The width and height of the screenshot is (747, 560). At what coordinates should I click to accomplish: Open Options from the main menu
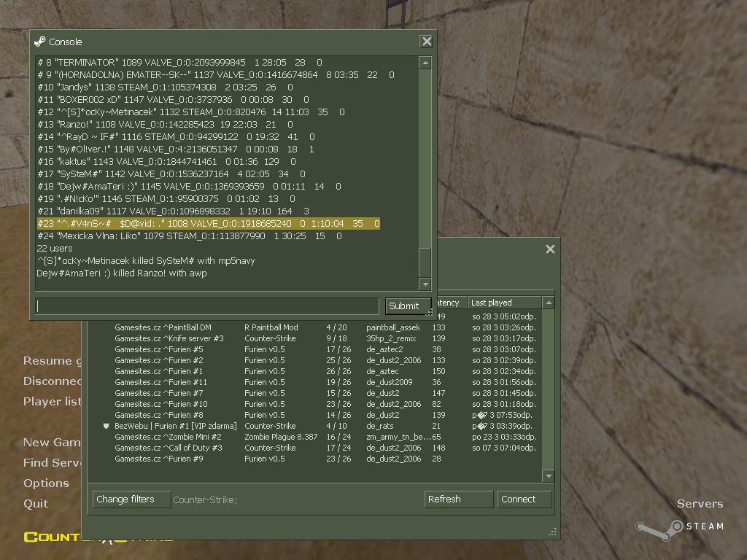coord(46,483)
